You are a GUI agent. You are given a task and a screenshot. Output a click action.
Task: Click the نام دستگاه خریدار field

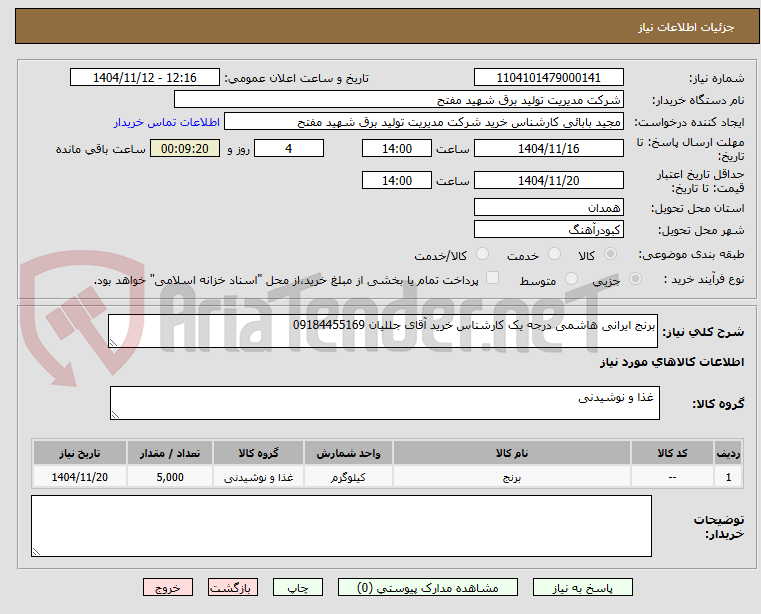tap(398, 100)
